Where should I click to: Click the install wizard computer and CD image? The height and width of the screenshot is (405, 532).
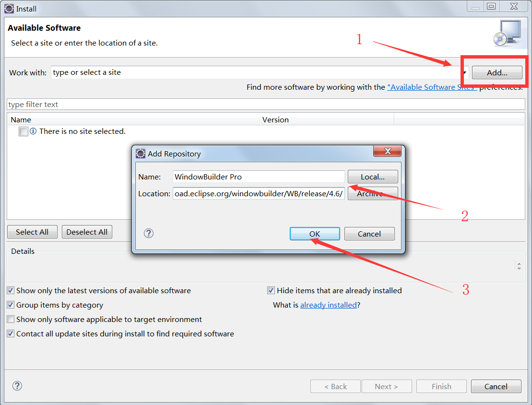507,33
